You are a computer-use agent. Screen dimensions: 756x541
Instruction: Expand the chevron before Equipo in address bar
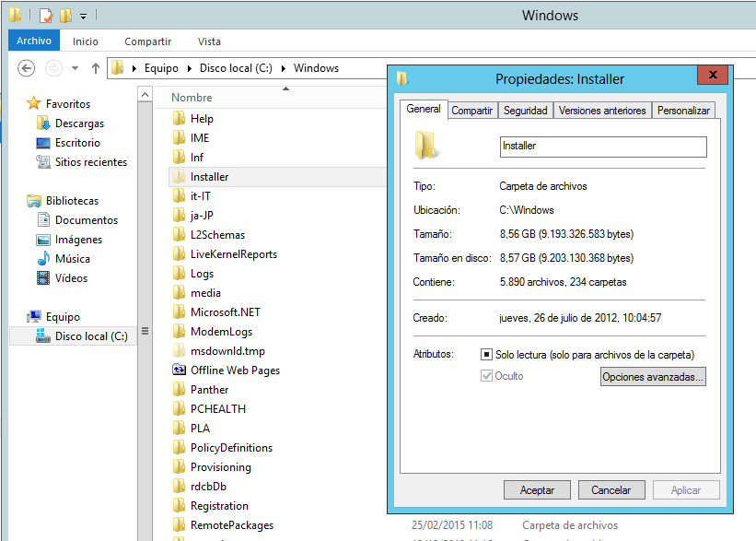(x=134, y=68)
